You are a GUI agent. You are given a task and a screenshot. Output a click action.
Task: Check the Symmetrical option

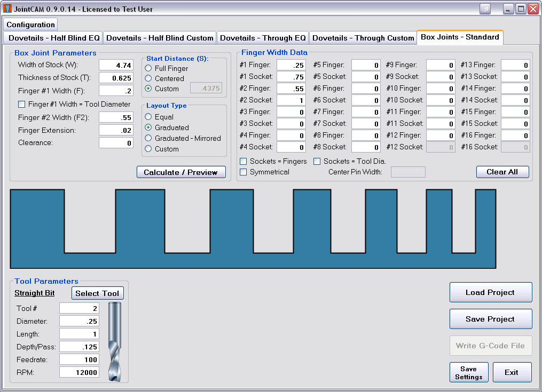243,172
